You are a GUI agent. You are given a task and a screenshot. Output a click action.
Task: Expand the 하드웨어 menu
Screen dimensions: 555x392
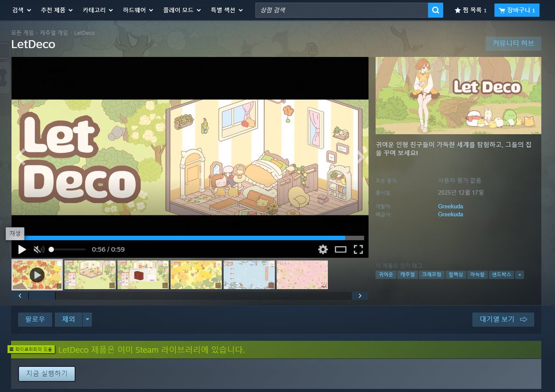coord(138,10)
